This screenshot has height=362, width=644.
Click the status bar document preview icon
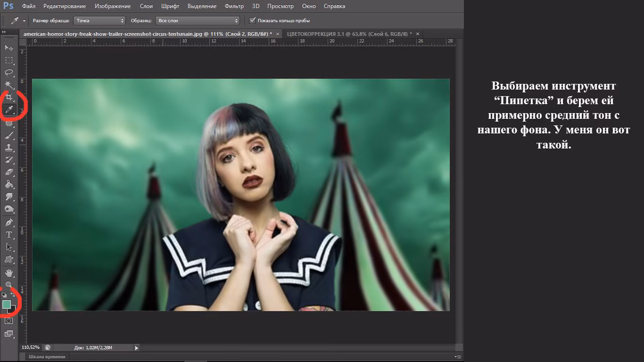[x=48, y=347]
